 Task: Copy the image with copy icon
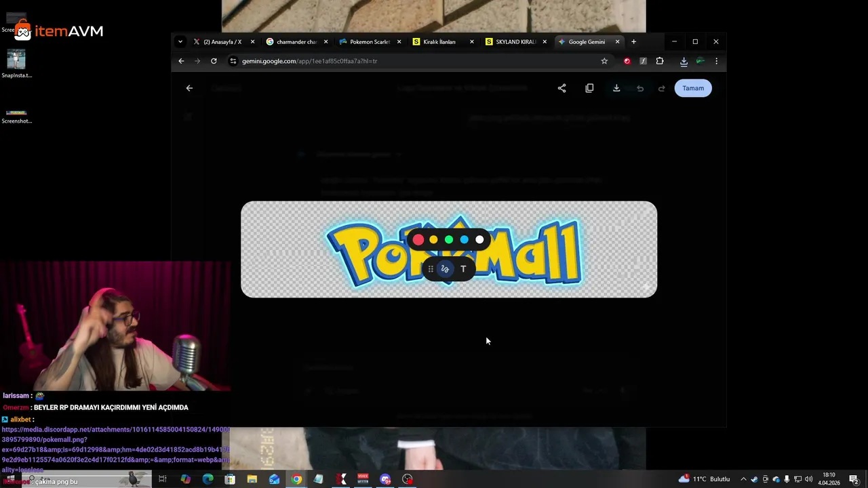[x=589, y=88]
